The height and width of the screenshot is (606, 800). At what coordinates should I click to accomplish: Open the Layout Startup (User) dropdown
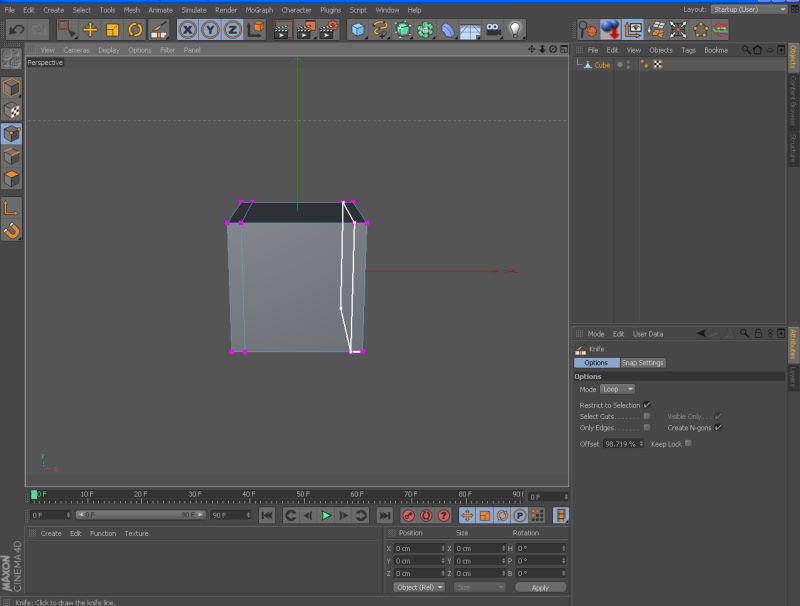[748, 9]
